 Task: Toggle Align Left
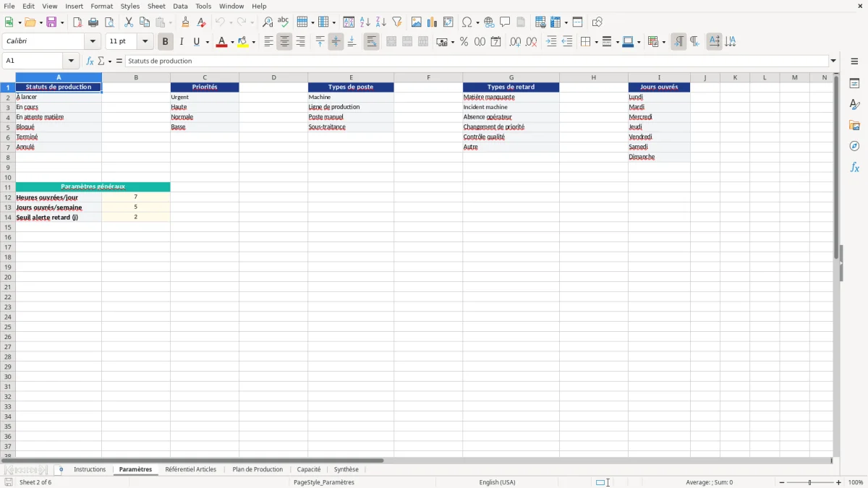pyautogui.click(x=268, y=42)
